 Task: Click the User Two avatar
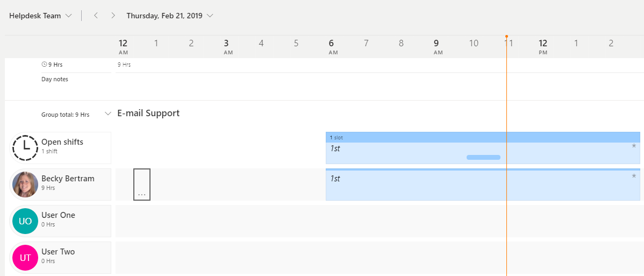point(25,258)
